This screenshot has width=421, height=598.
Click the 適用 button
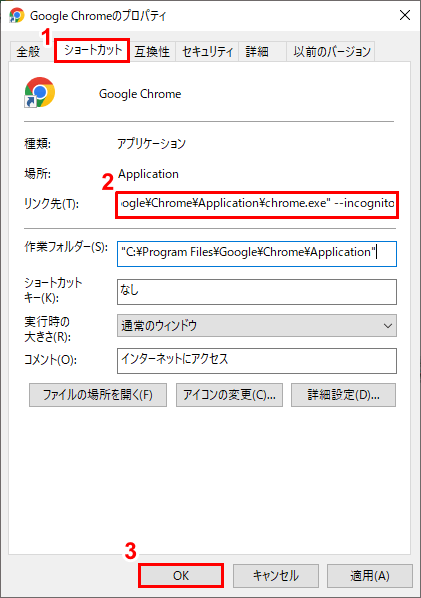point(370,575)
